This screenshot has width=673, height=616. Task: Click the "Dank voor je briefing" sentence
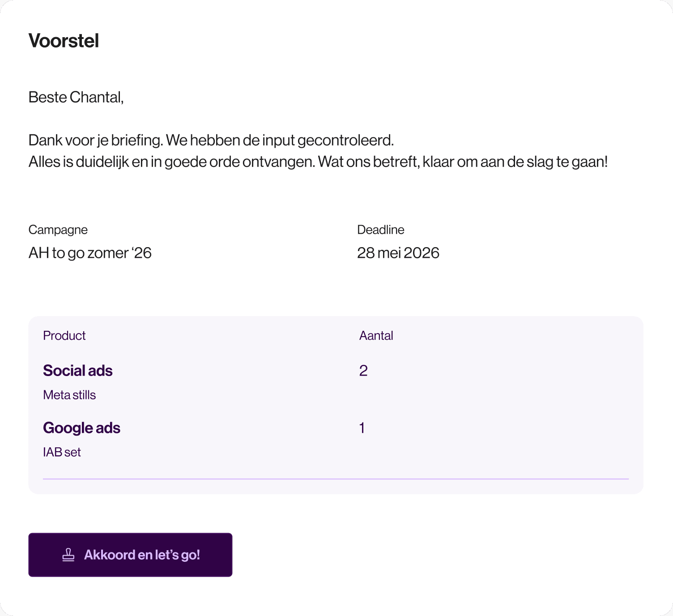tap(211, 140)
